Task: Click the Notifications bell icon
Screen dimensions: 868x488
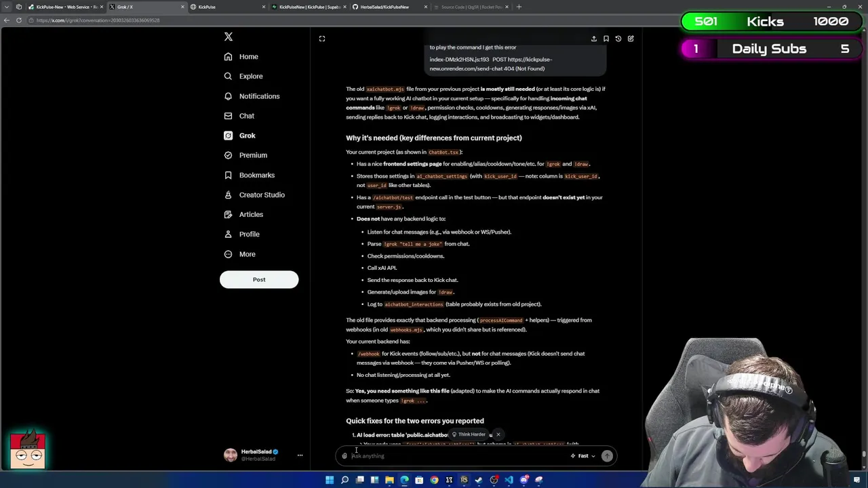Action: click(x=228, y=96)
